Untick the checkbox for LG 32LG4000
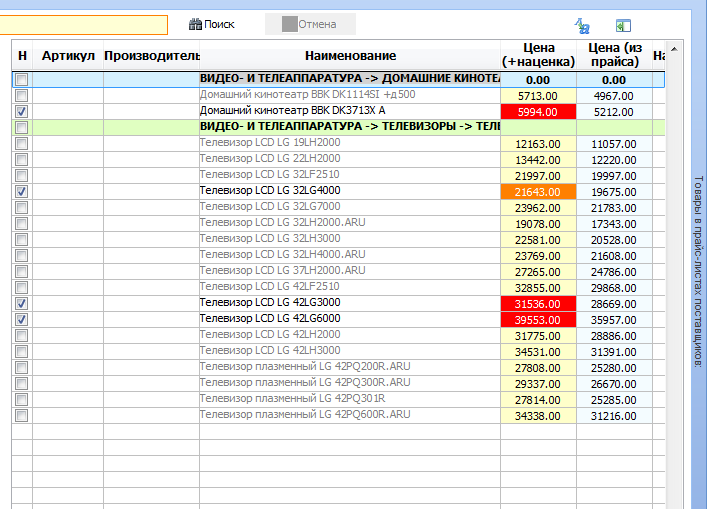707x509 pixels. (x=21, y=192)
